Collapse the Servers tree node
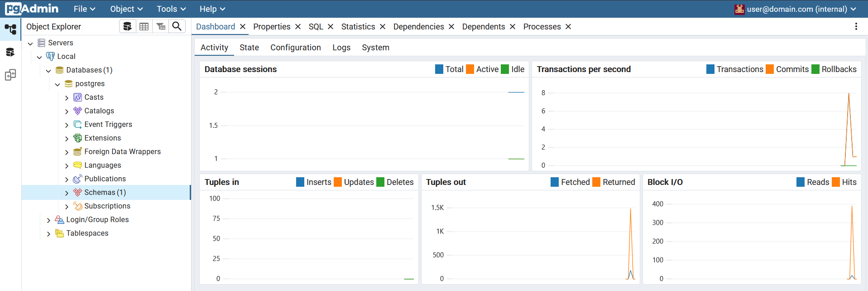The width and height of the screenshot is (868, 291). 30,43
